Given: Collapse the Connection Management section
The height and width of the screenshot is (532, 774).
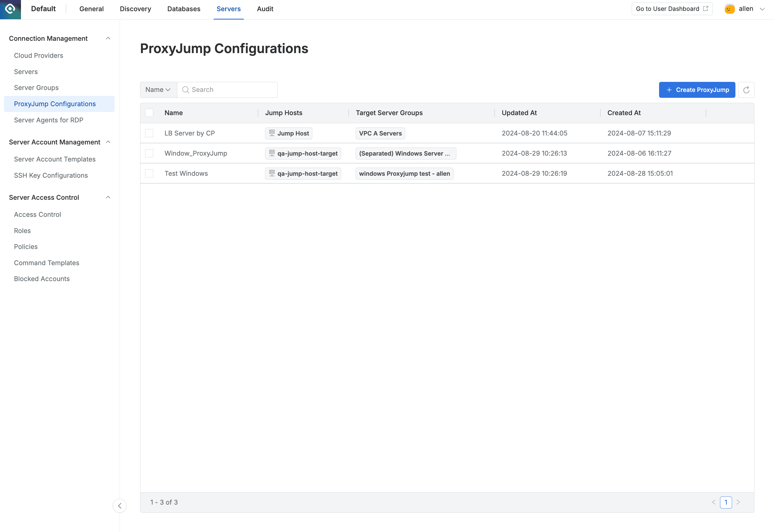Looking at the screenshot, I should pos(108,39).
